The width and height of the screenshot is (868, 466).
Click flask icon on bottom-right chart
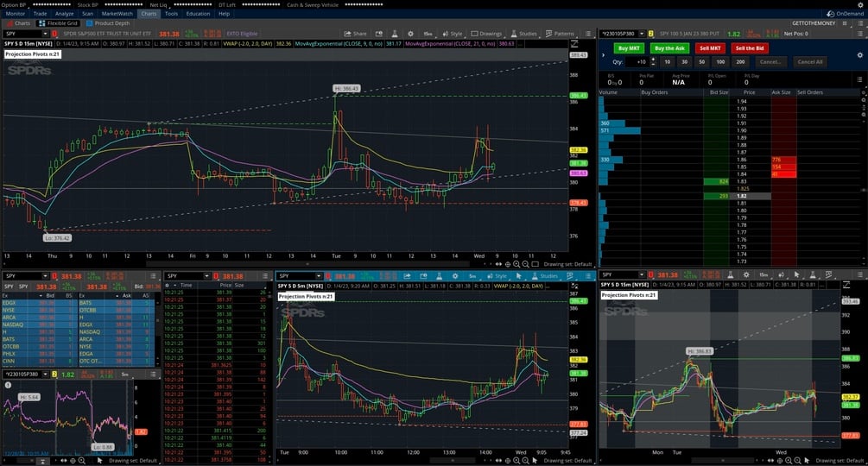pos(730,274)
